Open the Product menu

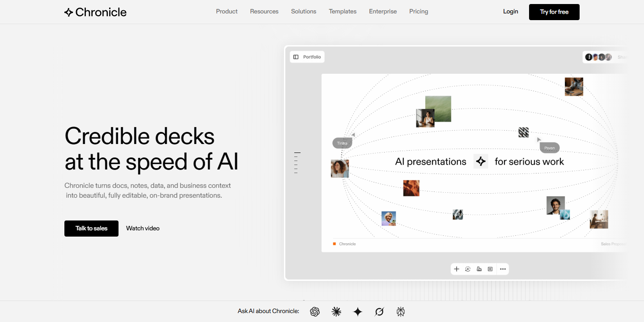tap(227, 12)
